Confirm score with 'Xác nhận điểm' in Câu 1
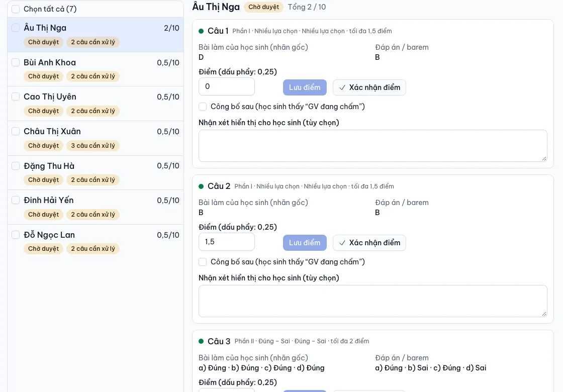The width and height of the screenshot is (563, 392). 369,87
